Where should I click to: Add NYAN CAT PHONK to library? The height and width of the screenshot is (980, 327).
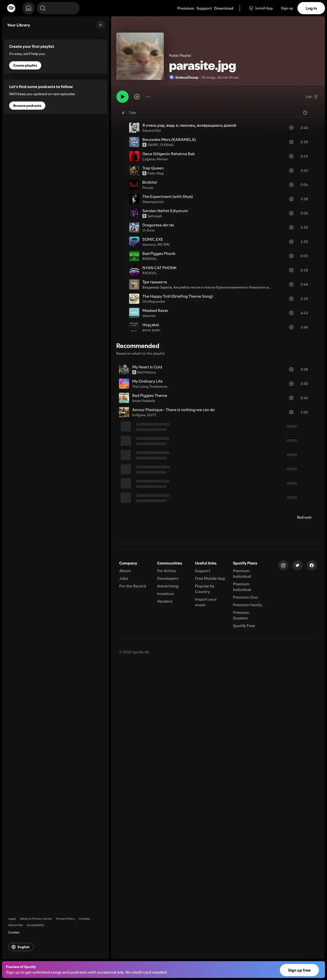tap(291, 270)
